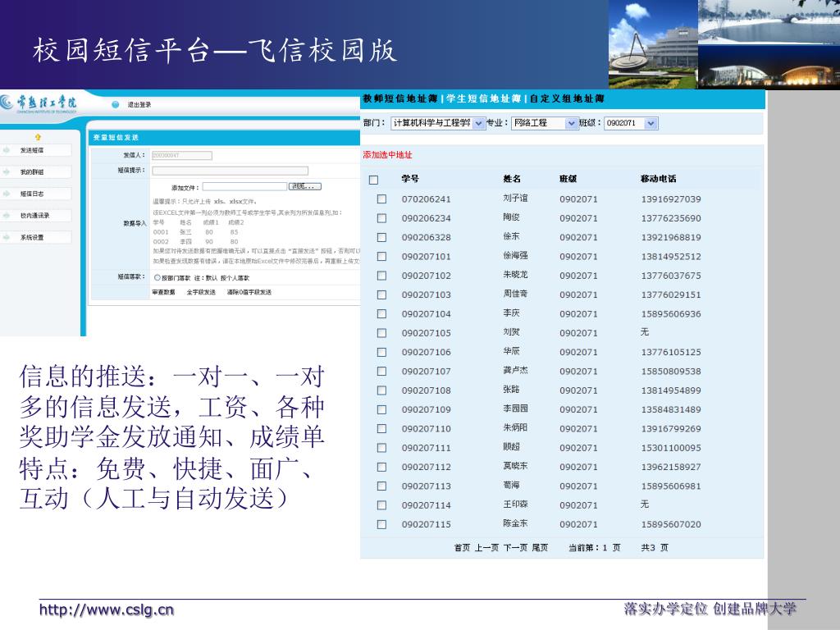Check the box for student 090207113
Image resolution: width=840 pixels, height=630 pixels.
coord(381,486)
